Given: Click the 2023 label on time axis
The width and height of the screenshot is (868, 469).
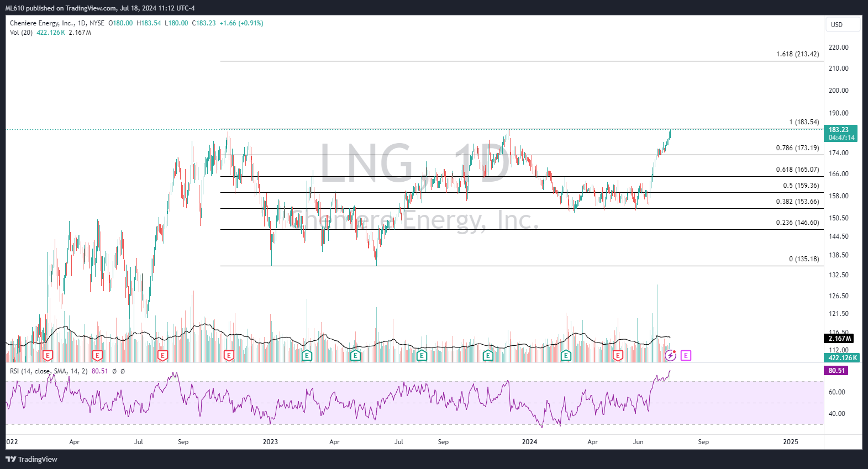Looking at the screenshot, I should 270,442.
